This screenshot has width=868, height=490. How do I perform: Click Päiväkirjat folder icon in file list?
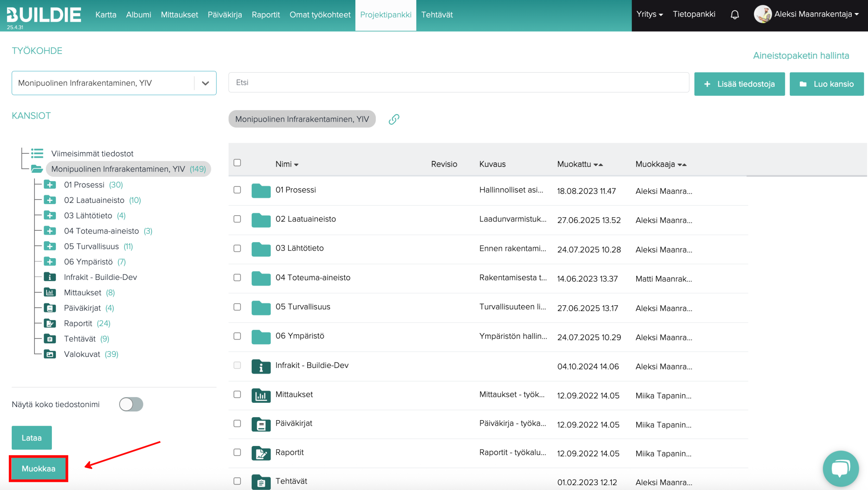pyautogui.click(x=261, y=424)
